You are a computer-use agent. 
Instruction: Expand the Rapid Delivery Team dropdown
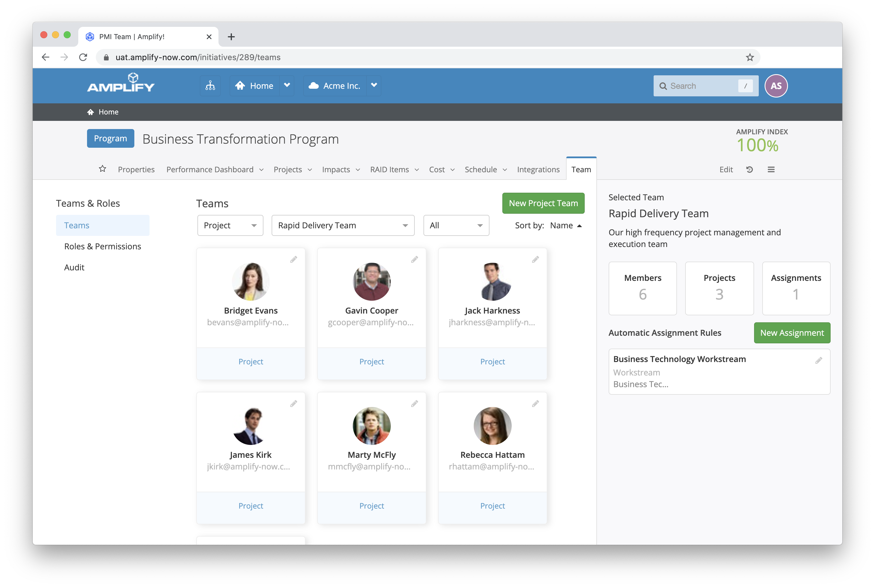click(342, 225)
